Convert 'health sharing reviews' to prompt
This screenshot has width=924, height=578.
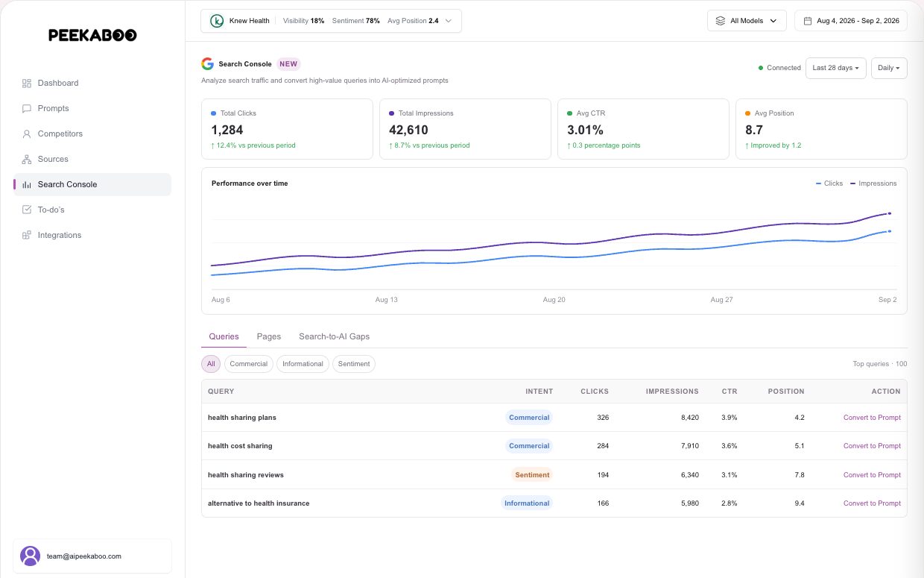pyautogui.click(x=872, y=475)
